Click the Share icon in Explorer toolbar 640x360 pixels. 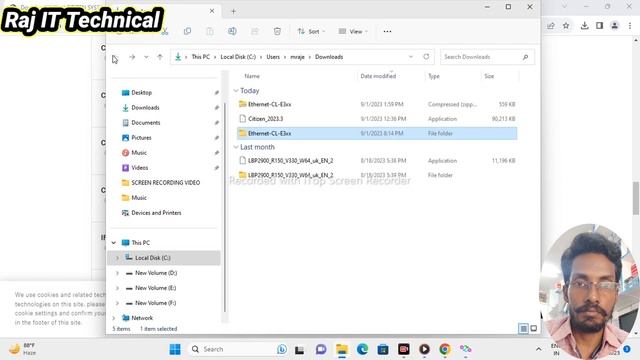tap(255, 31)
